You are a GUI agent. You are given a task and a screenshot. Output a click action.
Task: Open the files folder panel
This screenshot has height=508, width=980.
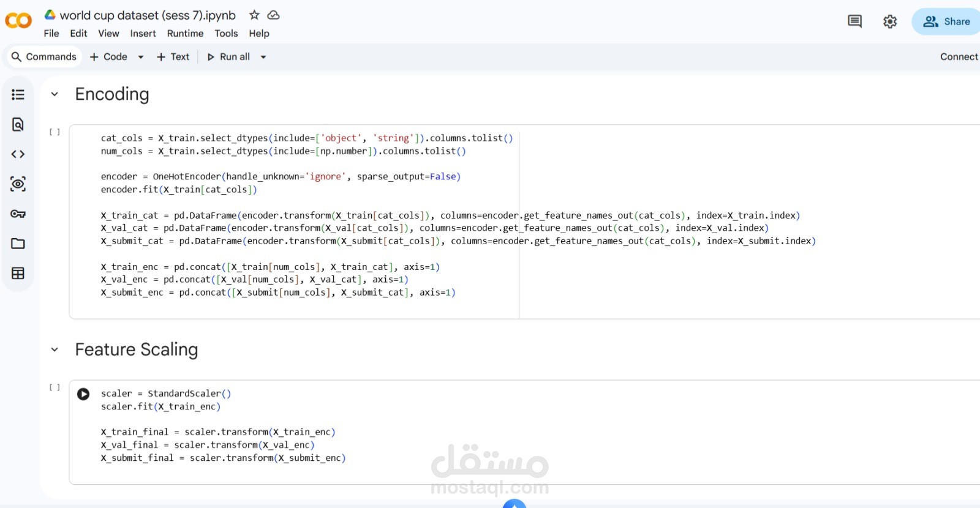(x=18, y=244)
